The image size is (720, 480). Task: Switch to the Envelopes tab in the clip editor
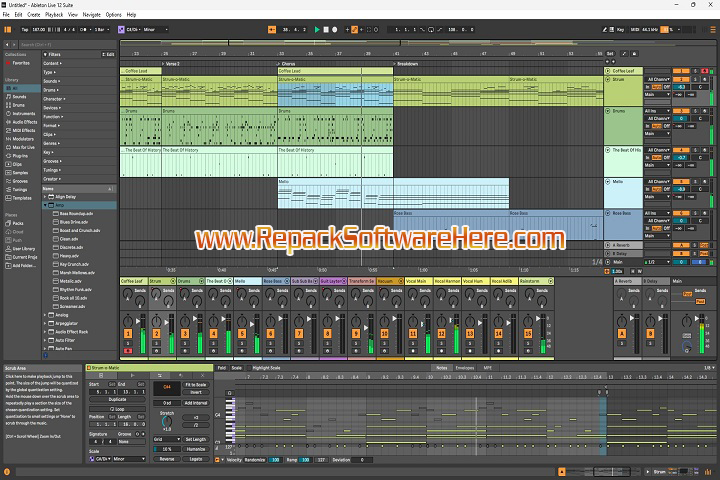click(x=464, y=368)
